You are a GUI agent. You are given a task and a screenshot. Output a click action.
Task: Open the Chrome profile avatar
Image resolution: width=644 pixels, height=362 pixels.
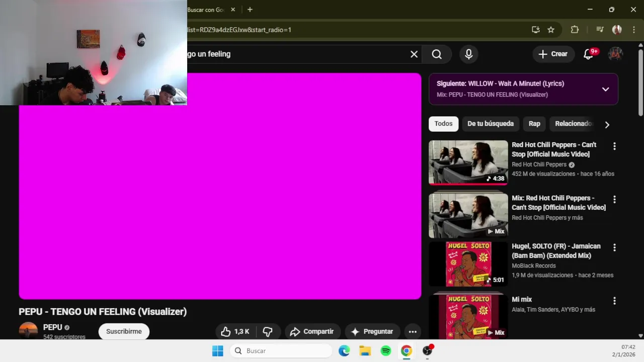[x=617, y=30]
